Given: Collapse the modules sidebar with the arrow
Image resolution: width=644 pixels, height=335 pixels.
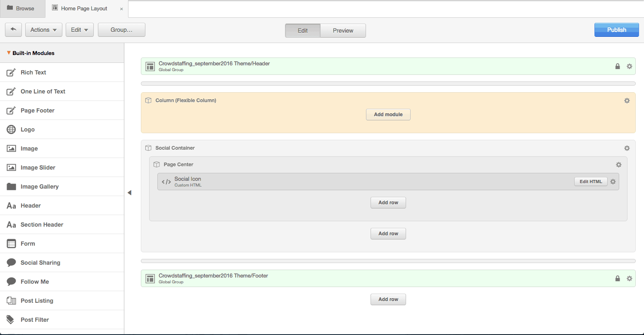Looking at the screenshot, I should pyautogui.click(x=129, y=192).
